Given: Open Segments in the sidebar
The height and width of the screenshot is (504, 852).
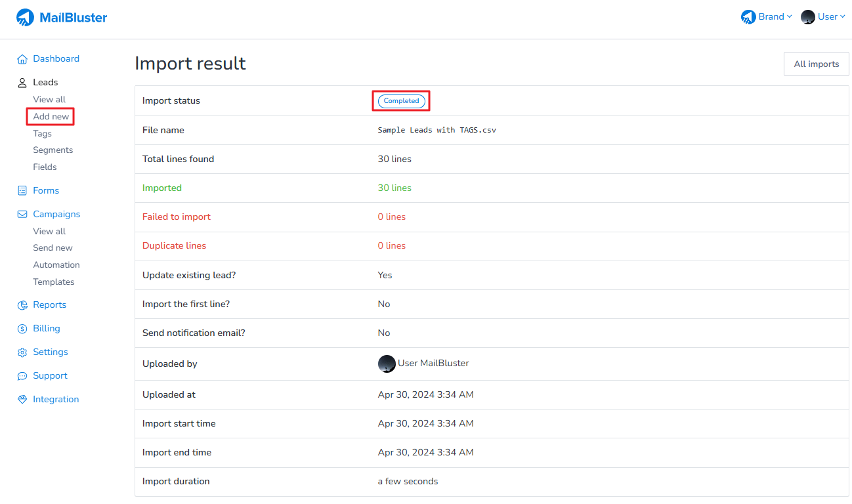Looking at the screenshot, I should point(53,150).
